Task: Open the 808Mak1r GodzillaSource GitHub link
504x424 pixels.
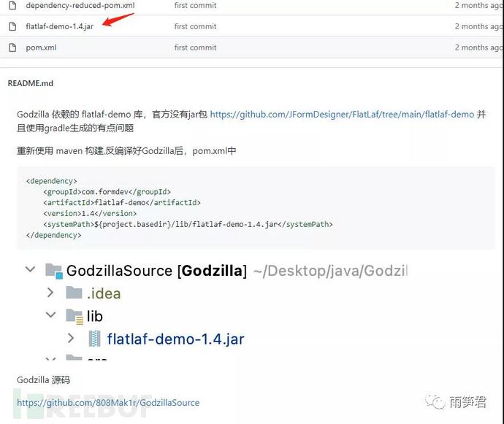Action: tap(108, 403)
